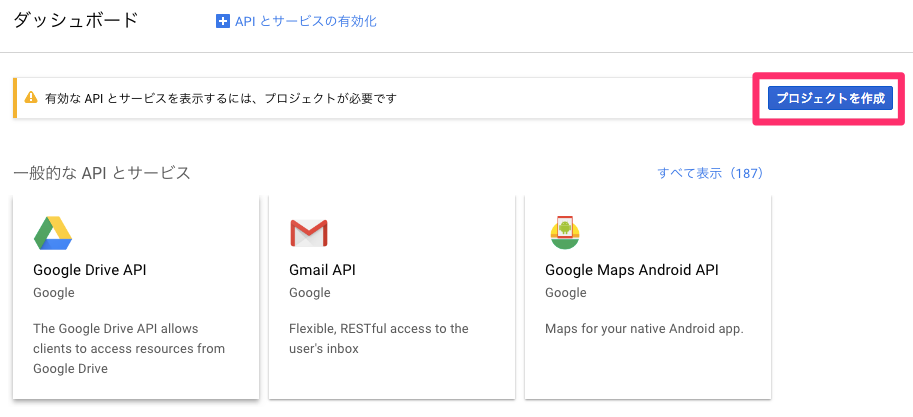Screen dimensions: 913x417
Task: Click the Google Maps Android logo icon
Action: coord(565,233)
